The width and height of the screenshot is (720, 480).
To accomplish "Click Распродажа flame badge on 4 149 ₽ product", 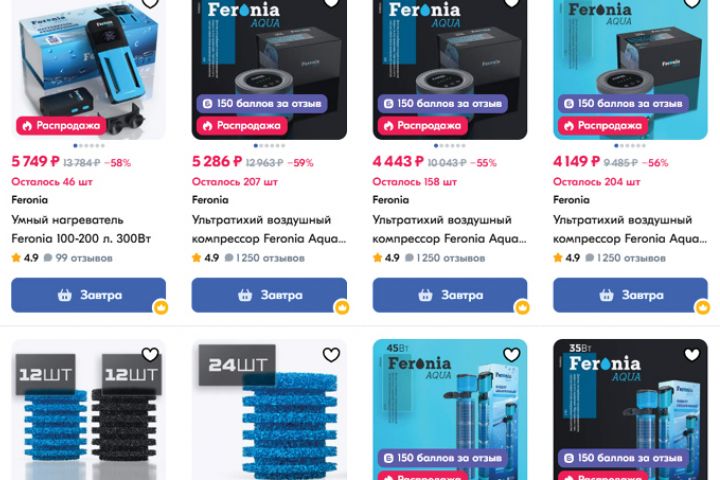I will point(603,125).
